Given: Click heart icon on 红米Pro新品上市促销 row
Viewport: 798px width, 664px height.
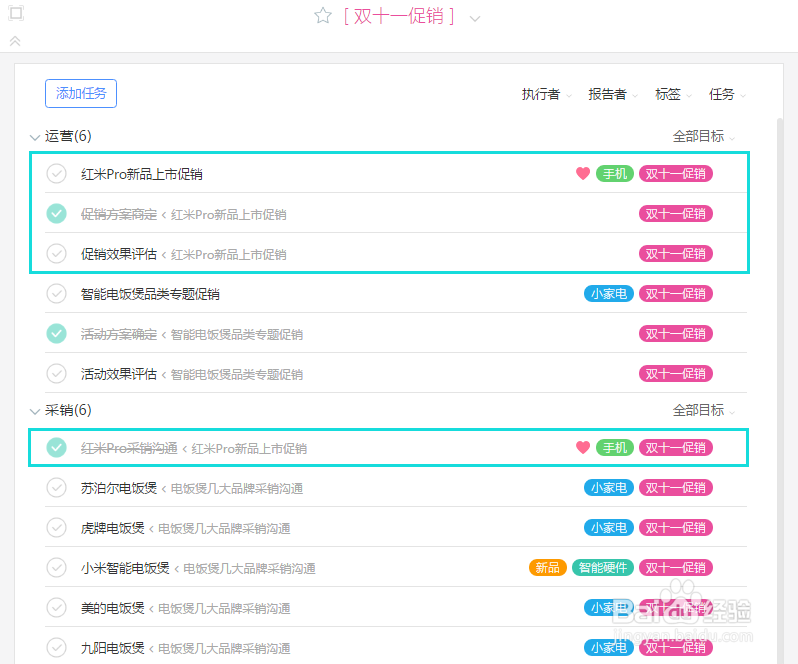Looking at the screenshot, I should pos(583,174).
